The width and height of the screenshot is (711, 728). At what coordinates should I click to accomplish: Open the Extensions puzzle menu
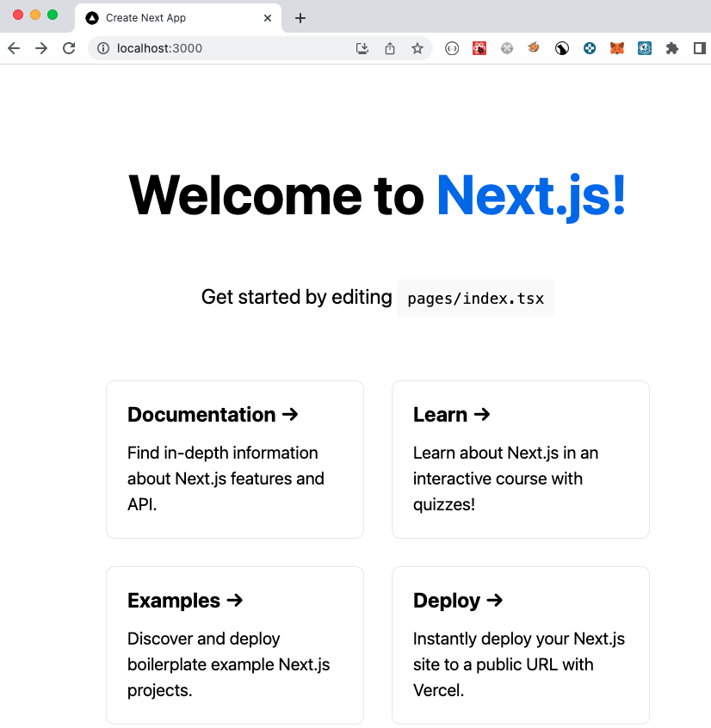point(671,48)
